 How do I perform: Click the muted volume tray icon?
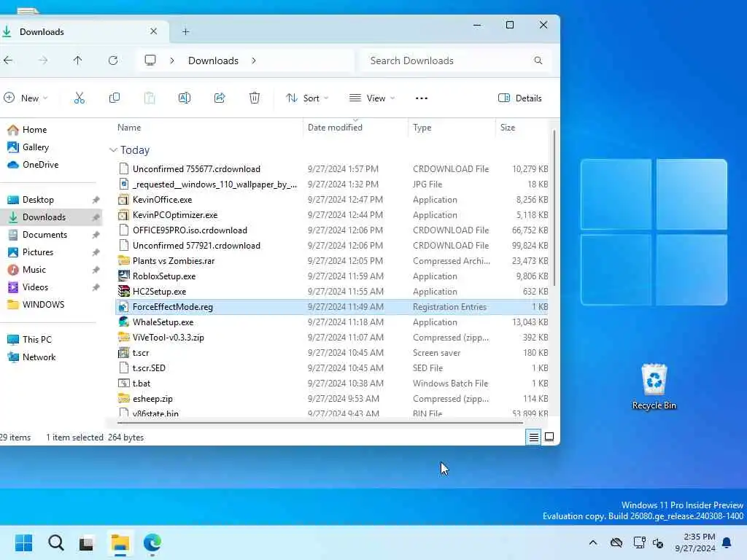click(659, 542)
